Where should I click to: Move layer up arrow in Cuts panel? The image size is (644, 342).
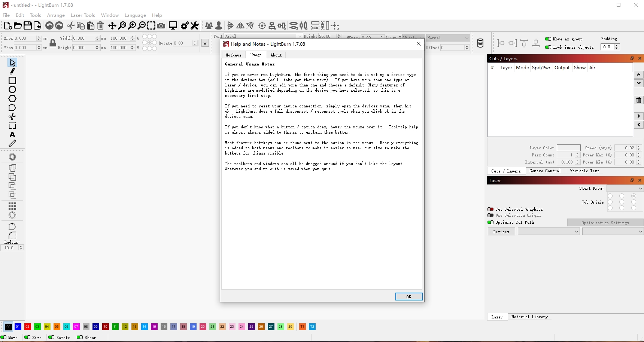pyautogui.click(x=639, y=74)
